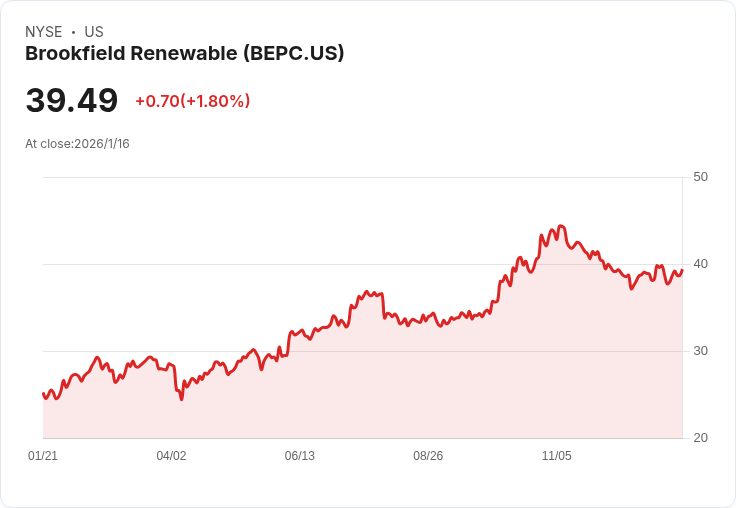Click the 30 y-axis price label

pyautogui.click(x=700, y=351)
